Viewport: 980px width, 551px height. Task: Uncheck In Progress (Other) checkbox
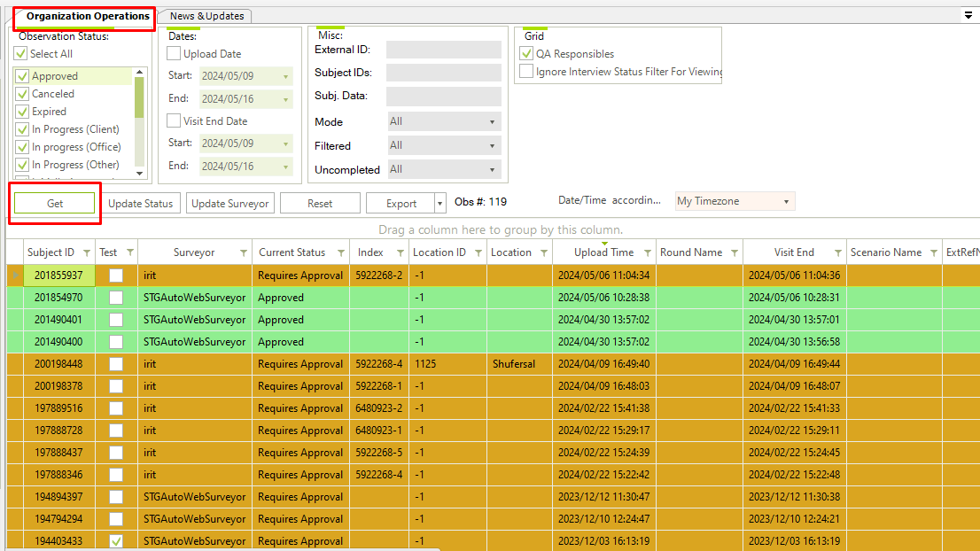click(x=22, y=165)
